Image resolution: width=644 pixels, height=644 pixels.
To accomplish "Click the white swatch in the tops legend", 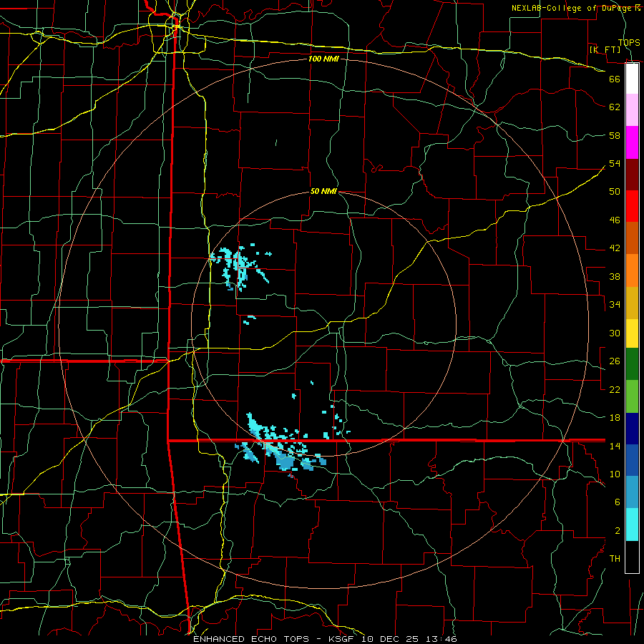I will [x=632, y=79].
